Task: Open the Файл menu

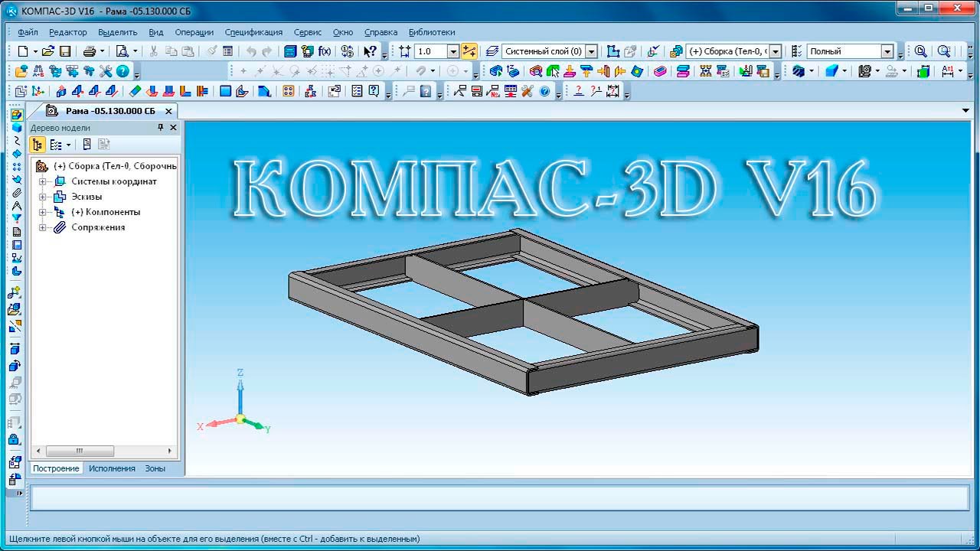Action: [x=28, y=32]
